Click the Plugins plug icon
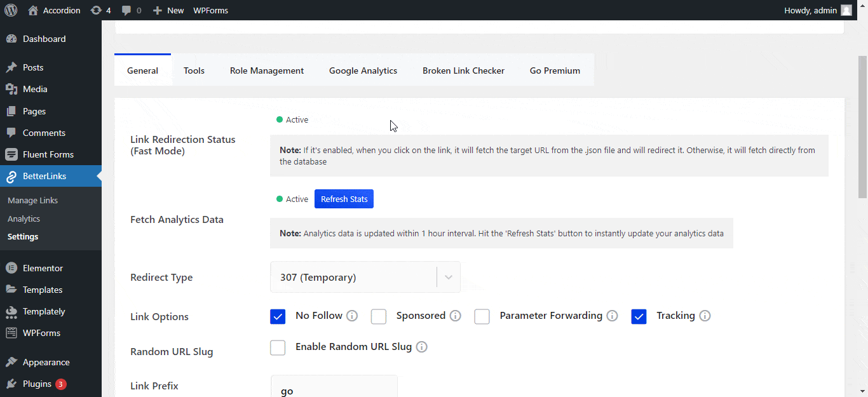868x397 pixels. pos(11,384)
